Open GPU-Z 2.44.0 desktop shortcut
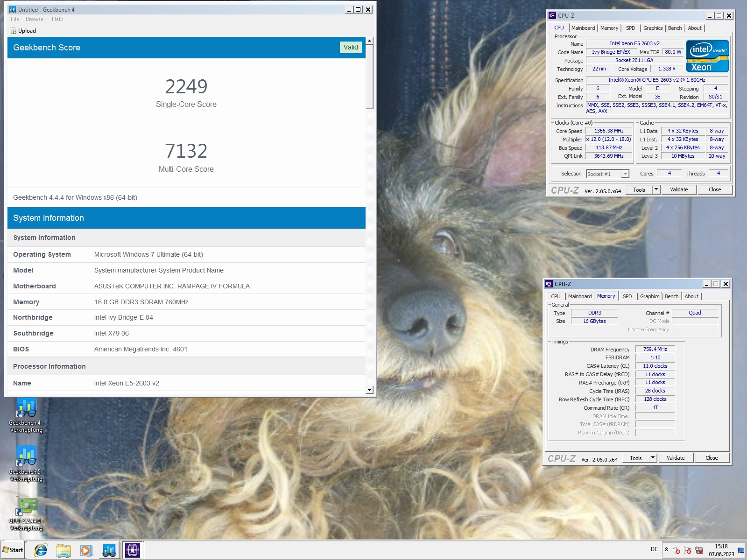The height and width of the screenshot is (560, 747). point(26,513)
